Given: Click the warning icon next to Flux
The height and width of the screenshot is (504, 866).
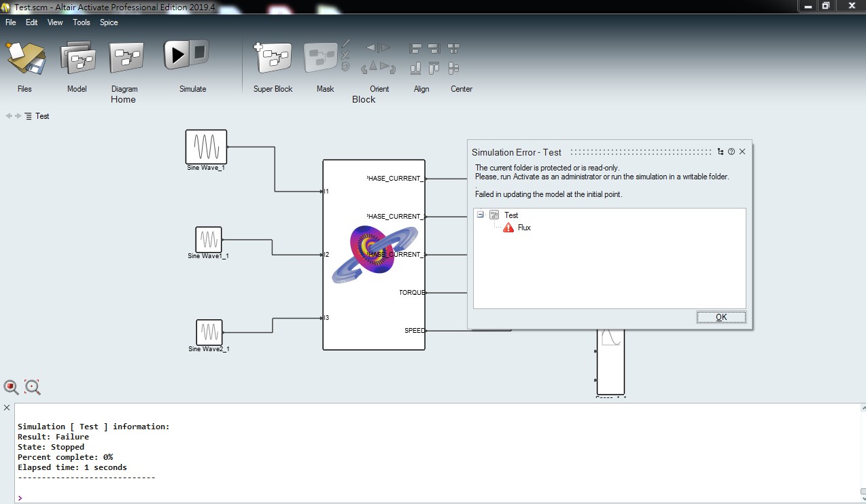Looking at the screenshot, I should click(x=508, y=228).
